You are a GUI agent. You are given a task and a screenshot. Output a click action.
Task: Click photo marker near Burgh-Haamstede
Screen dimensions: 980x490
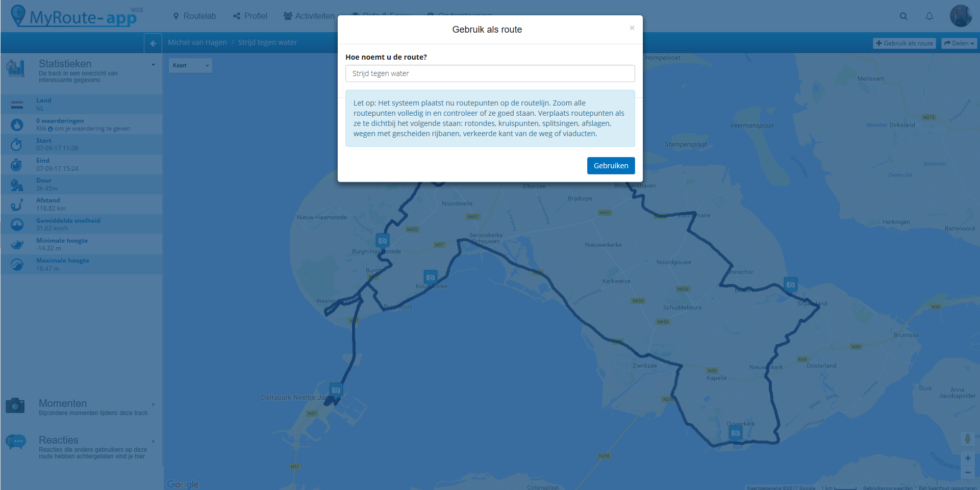click(383, 240)
